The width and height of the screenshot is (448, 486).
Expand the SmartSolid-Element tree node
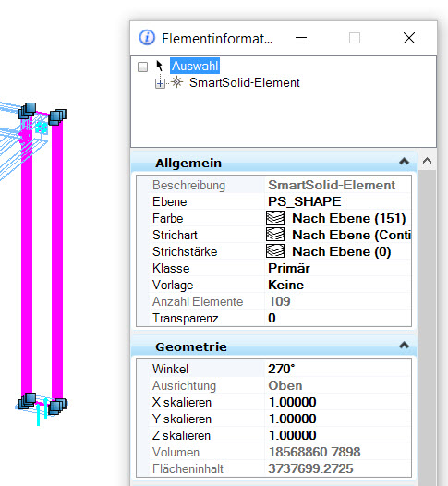tap(160, 83)
